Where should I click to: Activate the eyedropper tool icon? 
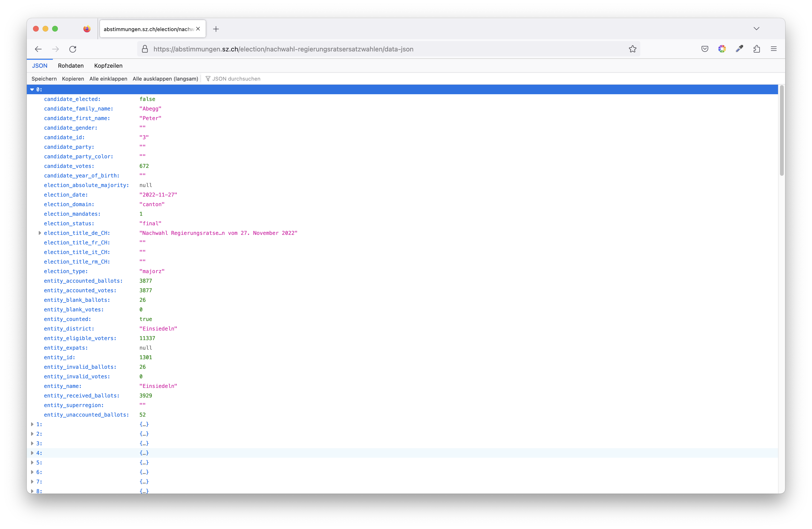click(x=739, y=49)
